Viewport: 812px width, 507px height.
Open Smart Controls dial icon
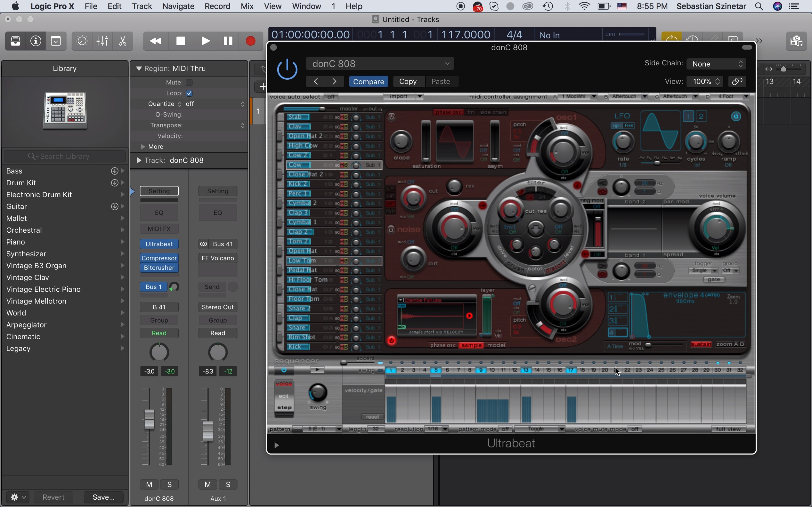pyautogui.click(x=82, y=41)
